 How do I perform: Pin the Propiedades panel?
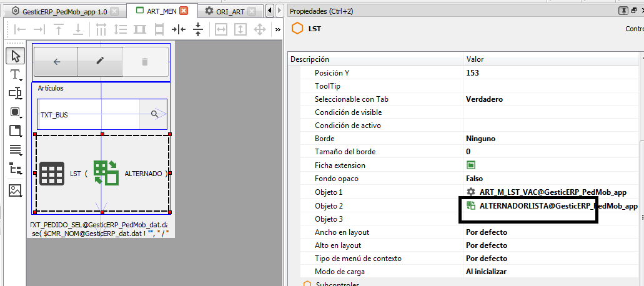pyautogui.click(x=624, y=11)
